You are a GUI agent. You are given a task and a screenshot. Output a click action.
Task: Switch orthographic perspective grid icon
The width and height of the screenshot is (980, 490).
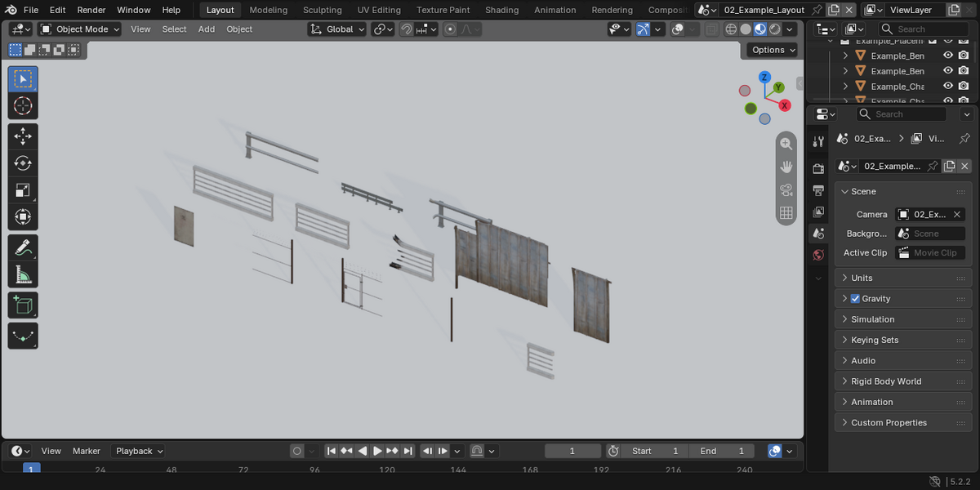pyautogui.click(x=786, y=213)
